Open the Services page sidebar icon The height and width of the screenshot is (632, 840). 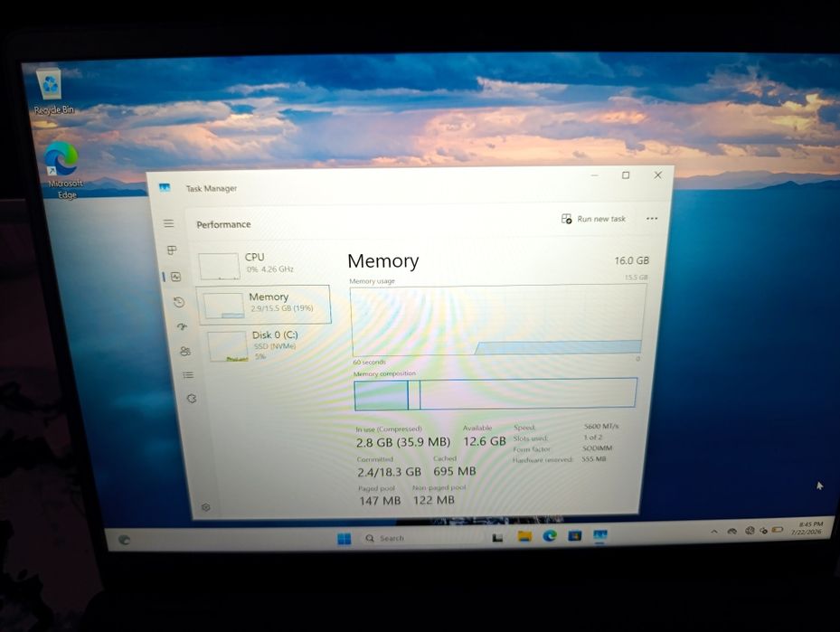192,399
